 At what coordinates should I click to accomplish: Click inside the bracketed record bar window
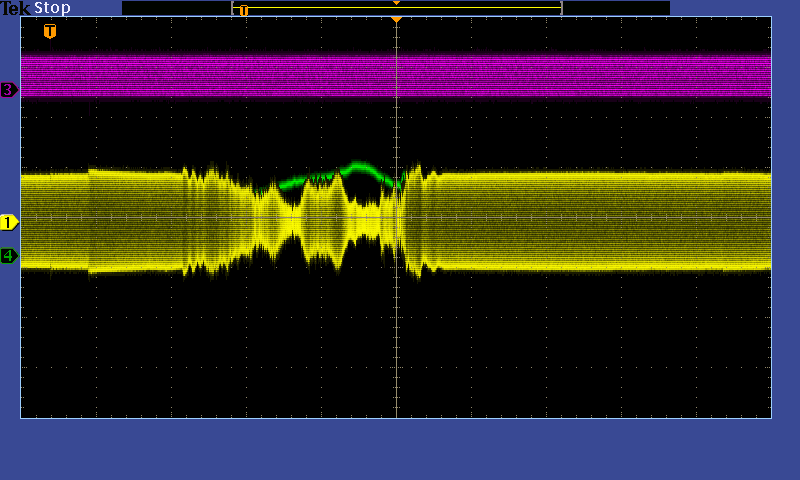pos(450,10)
